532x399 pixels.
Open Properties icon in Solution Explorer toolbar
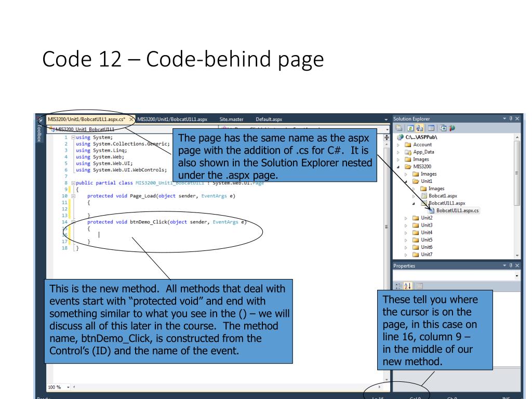coord(400,128)
